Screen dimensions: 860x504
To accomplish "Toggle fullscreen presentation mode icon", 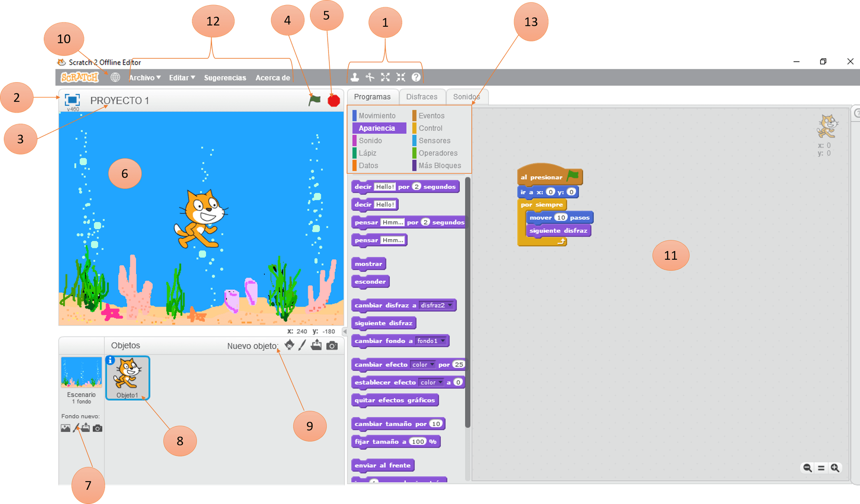I will tap(72, 100).
